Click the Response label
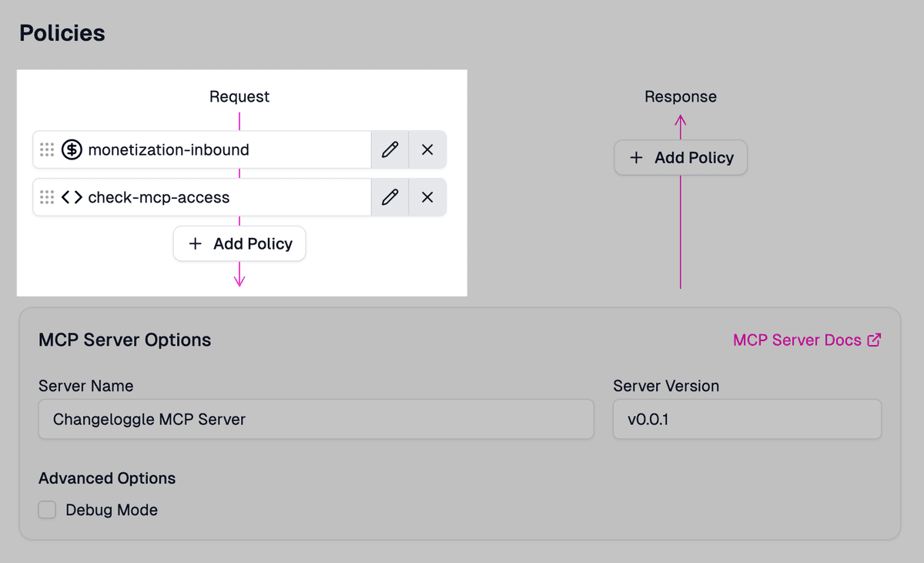924x563 pixels. [x=681, y=96]
